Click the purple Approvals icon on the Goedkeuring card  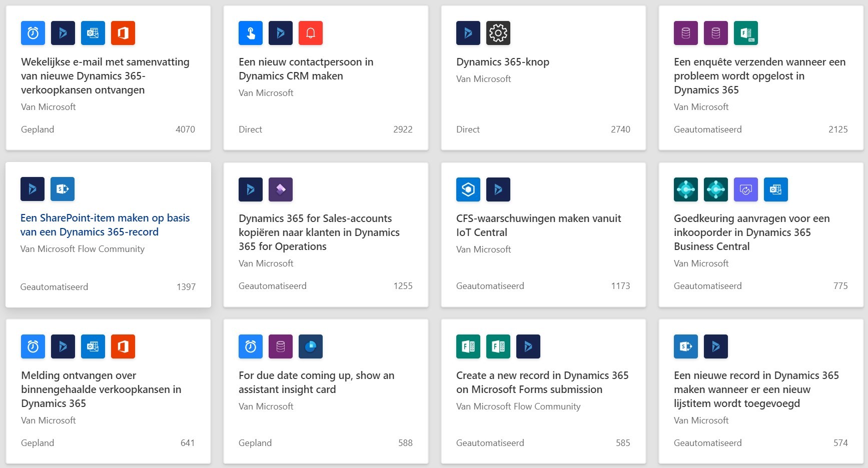(746, 189)
